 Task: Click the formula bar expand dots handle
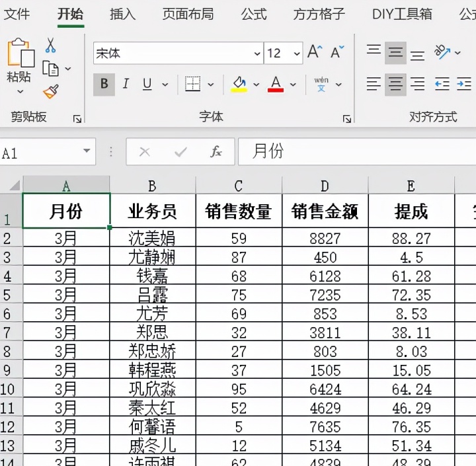click(111, 151)
